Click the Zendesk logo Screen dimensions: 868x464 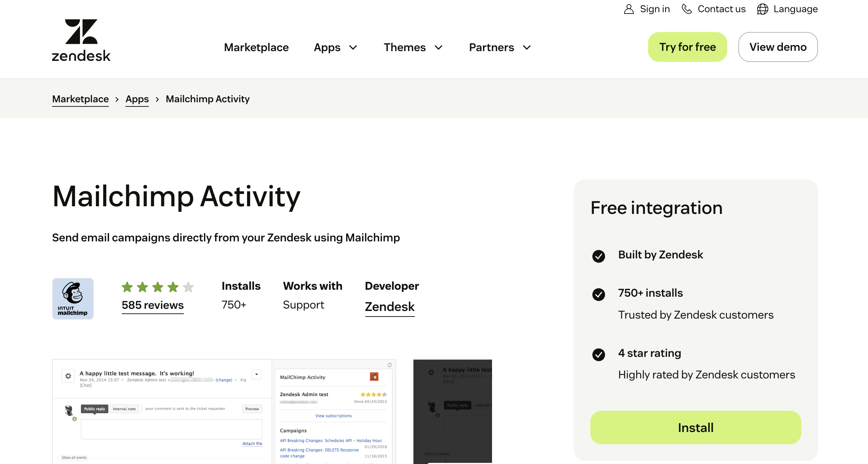pos(81,39)
